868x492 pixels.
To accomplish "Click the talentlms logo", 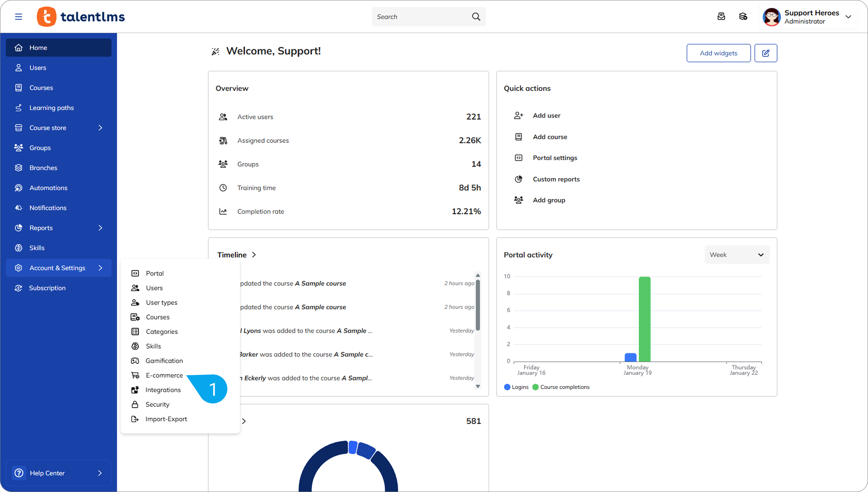I will [x=81, y=17].
